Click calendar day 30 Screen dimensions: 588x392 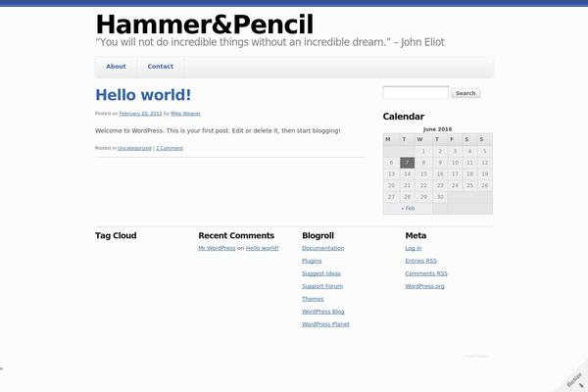click(x=440, y=197)
